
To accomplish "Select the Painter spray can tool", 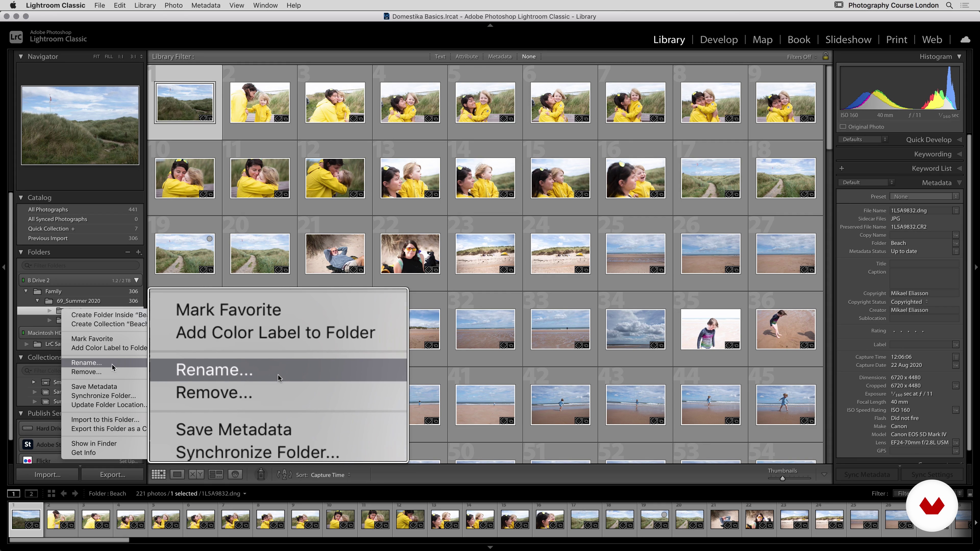I will [261, 474].
